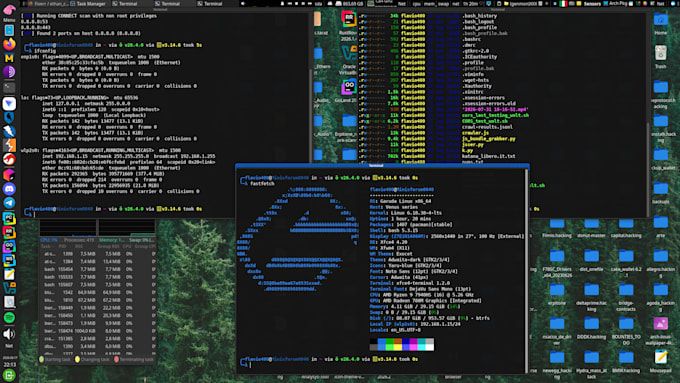Click the blue color block in fastfetch output
680x383 pixels.
point(382,345)
